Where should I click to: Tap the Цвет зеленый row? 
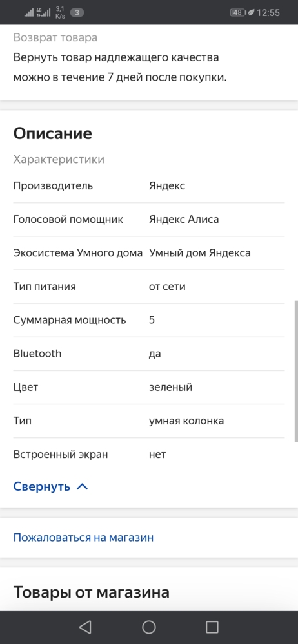[x=149, y=388]
